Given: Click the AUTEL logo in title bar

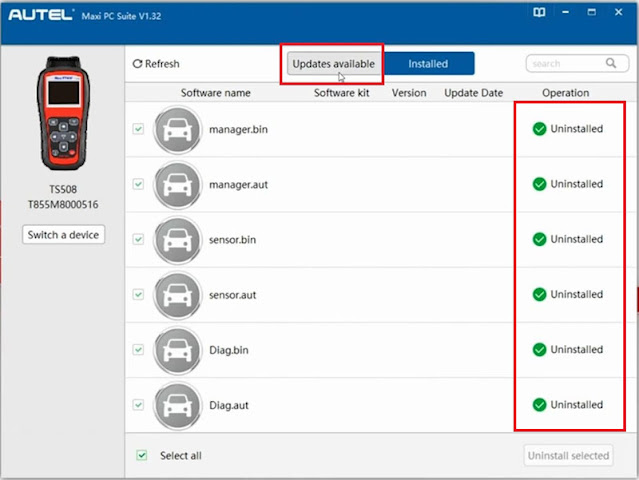Looking at the screenshot, I should 41,15.
